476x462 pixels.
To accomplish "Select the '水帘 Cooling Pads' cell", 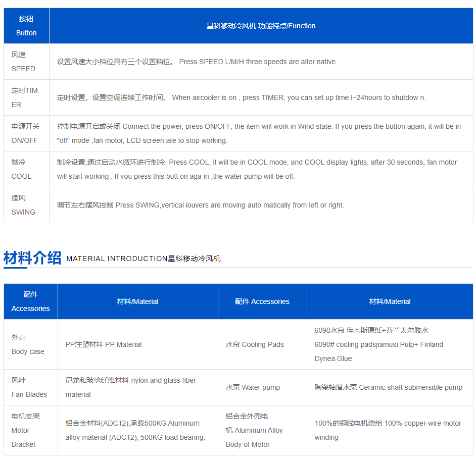I will (x=262, y=344).
